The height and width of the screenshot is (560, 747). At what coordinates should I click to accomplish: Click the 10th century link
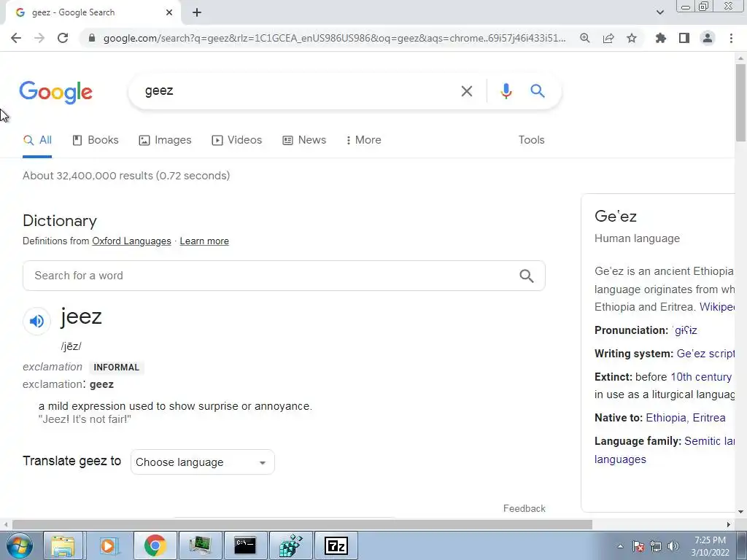point(701,377)
